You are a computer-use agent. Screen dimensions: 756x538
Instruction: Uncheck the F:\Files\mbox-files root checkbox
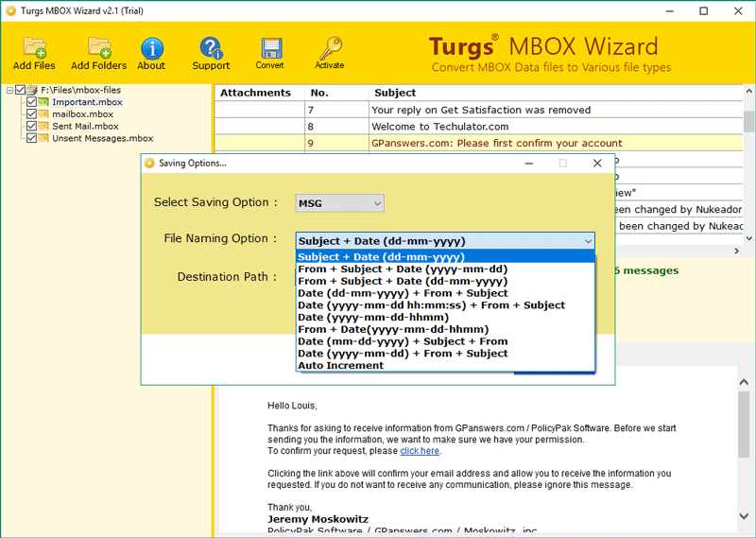[20, 90]
